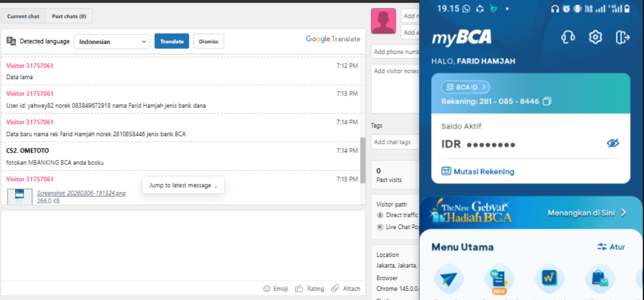Tap Atur next to Menu Utama

[x=611, y=247]
